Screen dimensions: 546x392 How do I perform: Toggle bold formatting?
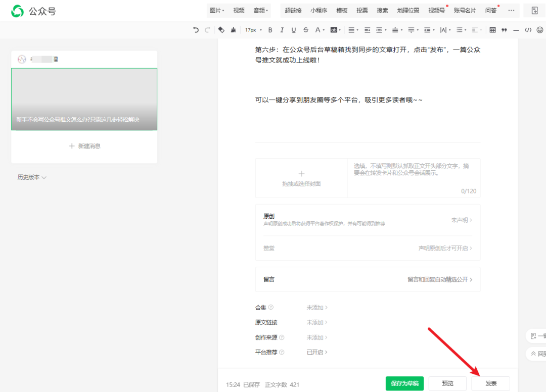click(270, 30)
